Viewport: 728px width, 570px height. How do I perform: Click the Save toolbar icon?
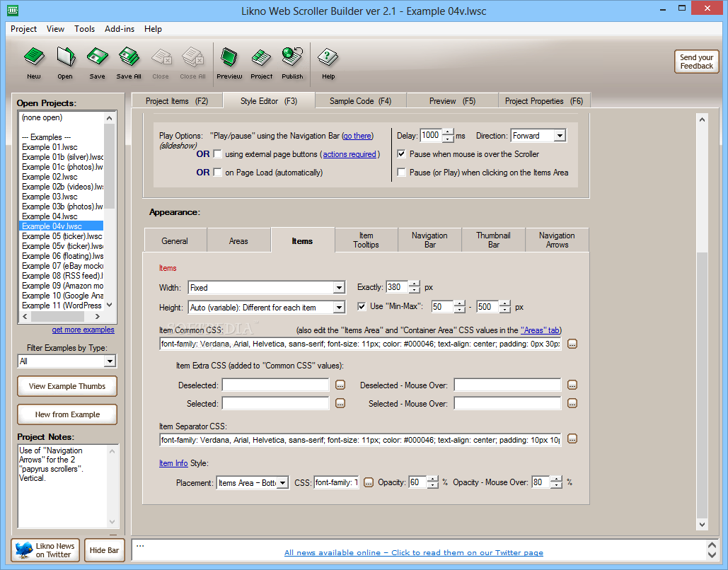tap(97, 63)
